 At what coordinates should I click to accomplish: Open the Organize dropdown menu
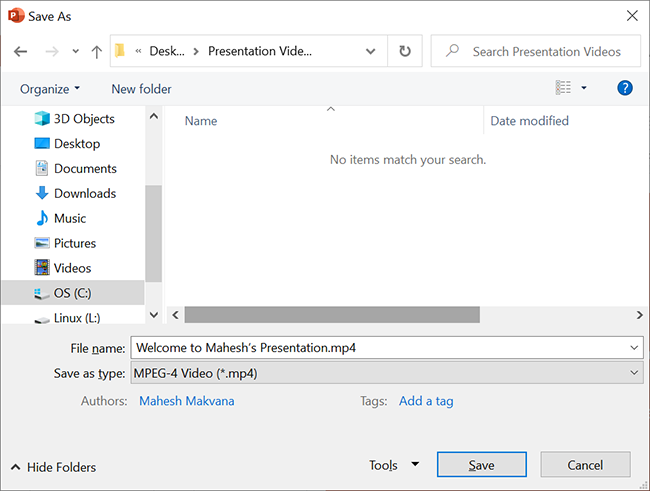click(50, 89)
